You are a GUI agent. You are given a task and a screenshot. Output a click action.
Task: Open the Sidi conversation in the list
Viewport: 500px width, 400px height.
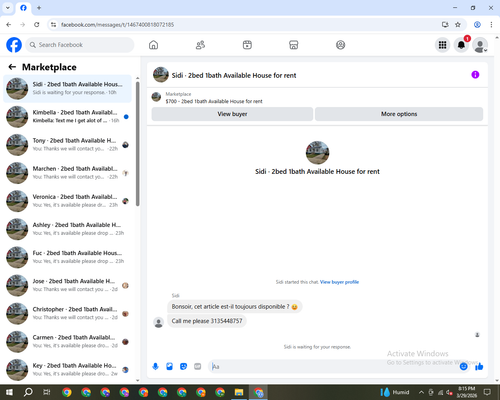(x=67, y=89)
